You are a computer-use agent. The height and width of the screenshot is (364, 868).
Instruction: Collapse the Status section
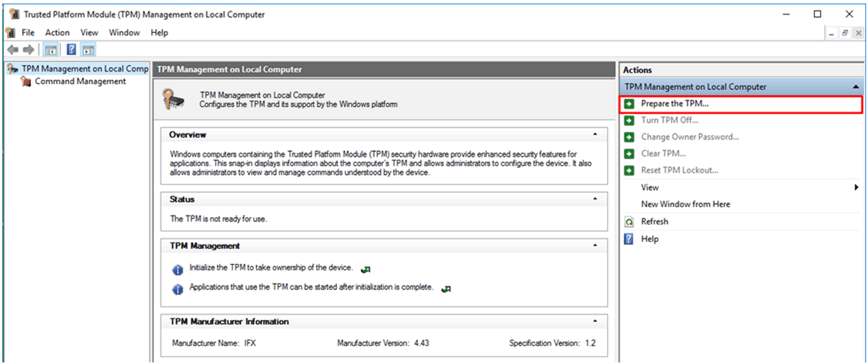click(595, 199)
